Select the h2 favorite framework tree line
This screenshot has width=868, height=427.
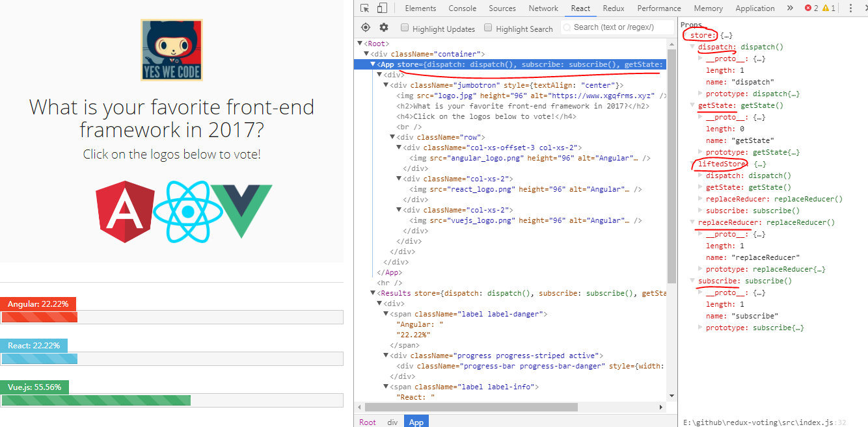tap(523, 106)
